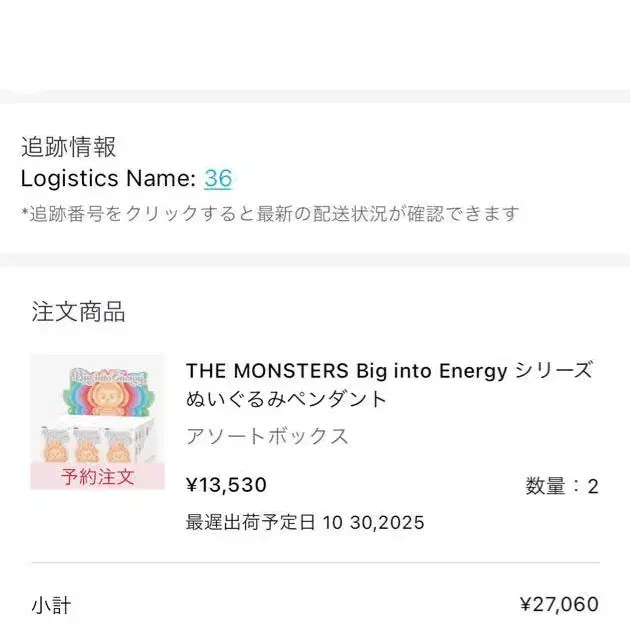630x630 pixels.
Task: Click the ぬいぐるみペンダント product name line
Action: point(286,399)
